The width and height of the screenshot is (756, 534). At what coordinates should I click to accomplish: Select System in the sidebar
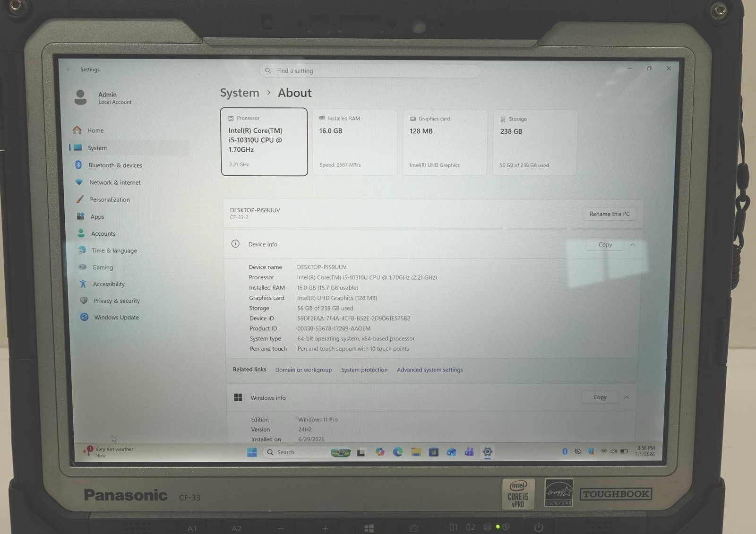click(129, 148)
